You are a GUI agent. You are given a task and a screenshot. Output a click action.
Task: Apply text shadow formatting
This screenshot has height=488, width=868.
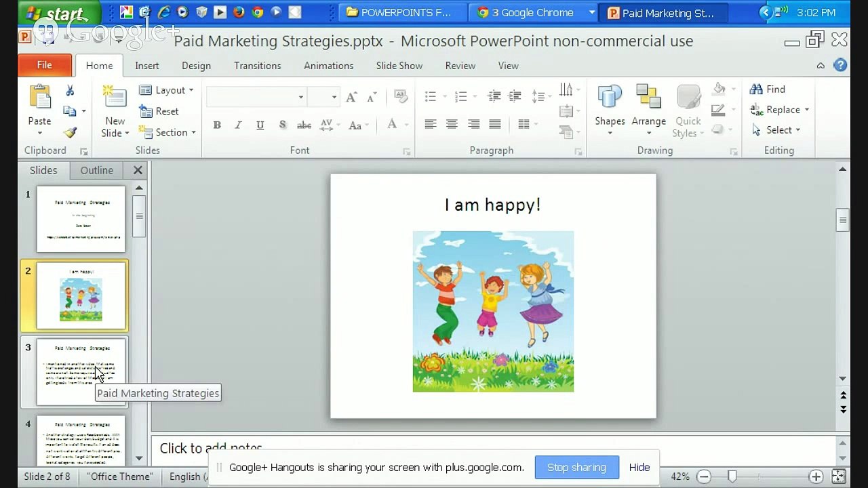282,125
